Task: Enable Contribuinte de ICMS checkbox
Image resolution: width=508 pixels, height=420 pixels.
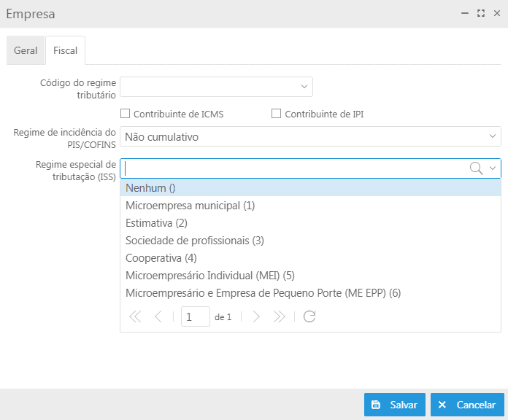Action: coord(125,114)
